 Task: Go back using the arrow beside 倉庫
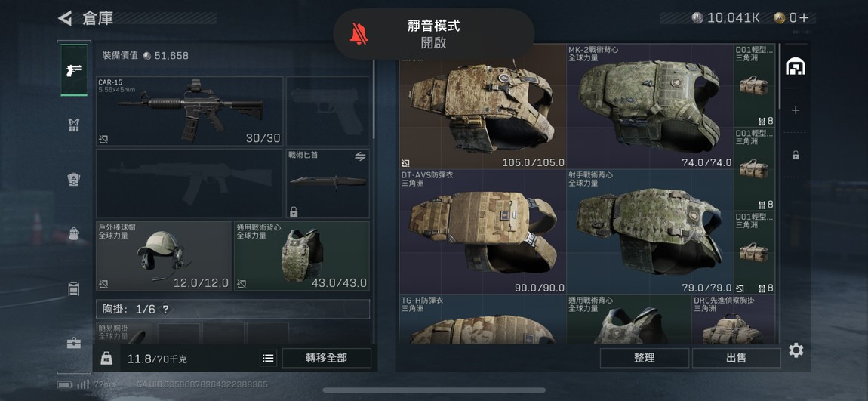65,18
